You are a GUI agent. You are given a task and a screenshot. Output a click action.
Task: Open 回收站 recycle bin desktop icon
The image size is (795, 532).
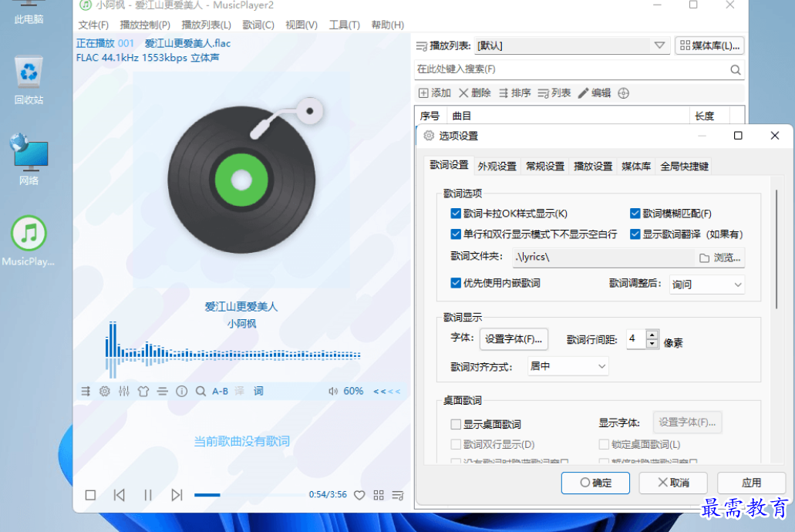[29, 80]
